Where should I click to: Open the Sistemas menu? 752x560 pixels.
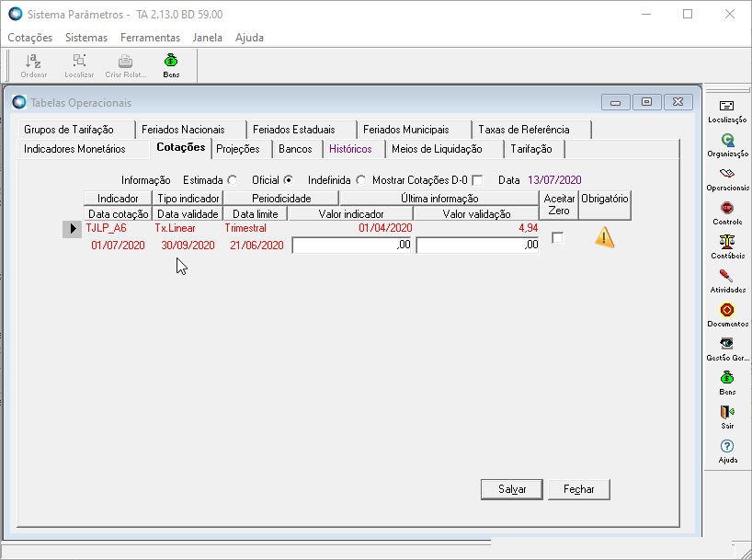coord(86,38)
